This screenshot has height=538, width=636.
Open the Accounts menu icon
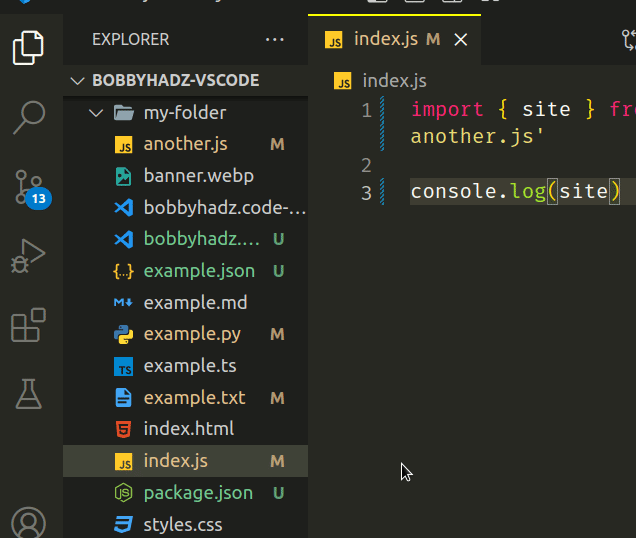28,523
